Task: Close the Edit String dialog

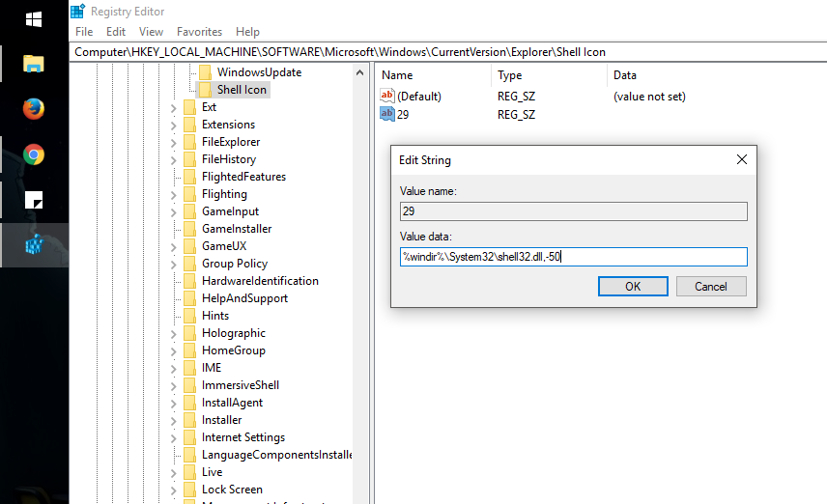Action: coord(742,159)
